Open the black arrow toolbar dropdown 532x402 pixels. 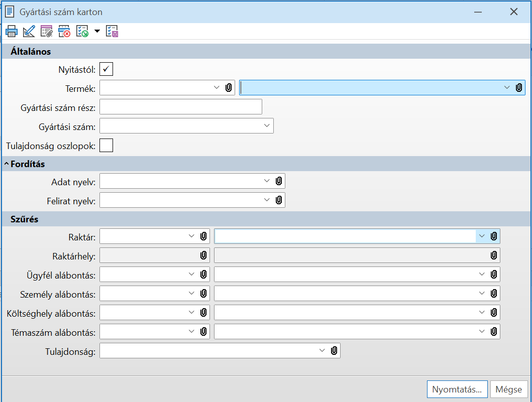coord(97,32)
